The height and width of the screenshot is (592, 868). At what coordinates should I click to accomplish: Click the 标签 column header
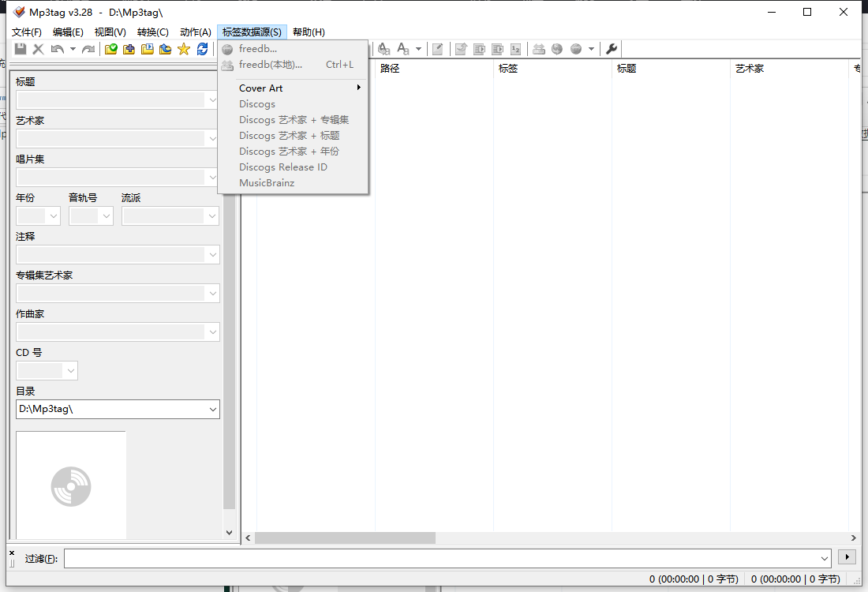click(x=552, y=68)
